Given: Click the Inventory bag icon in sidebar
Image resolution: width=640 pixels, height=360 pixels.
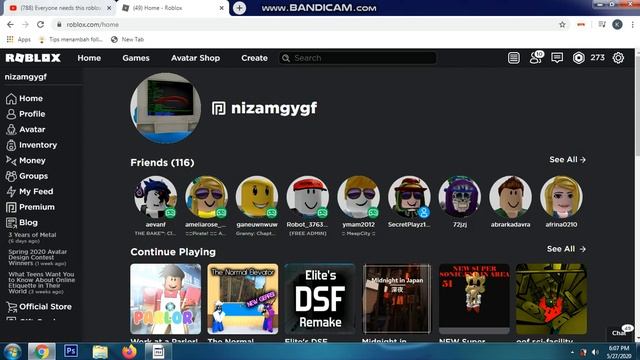Looking at the screenshot, I should (x=11, y=145).
